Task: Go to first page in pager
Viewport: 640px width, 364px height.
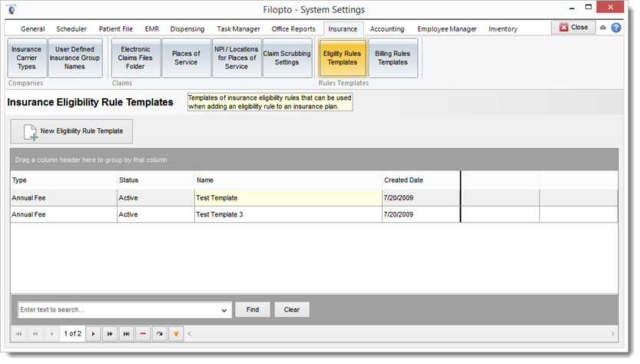Action: point(18,334)
